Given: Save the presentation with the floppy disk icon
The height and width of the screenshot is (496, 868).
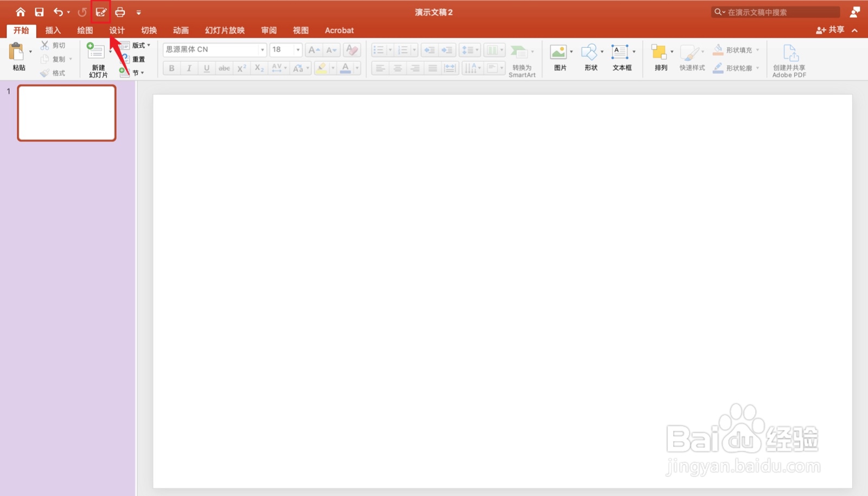Looking at the screenshot, I should click(39, 12).
